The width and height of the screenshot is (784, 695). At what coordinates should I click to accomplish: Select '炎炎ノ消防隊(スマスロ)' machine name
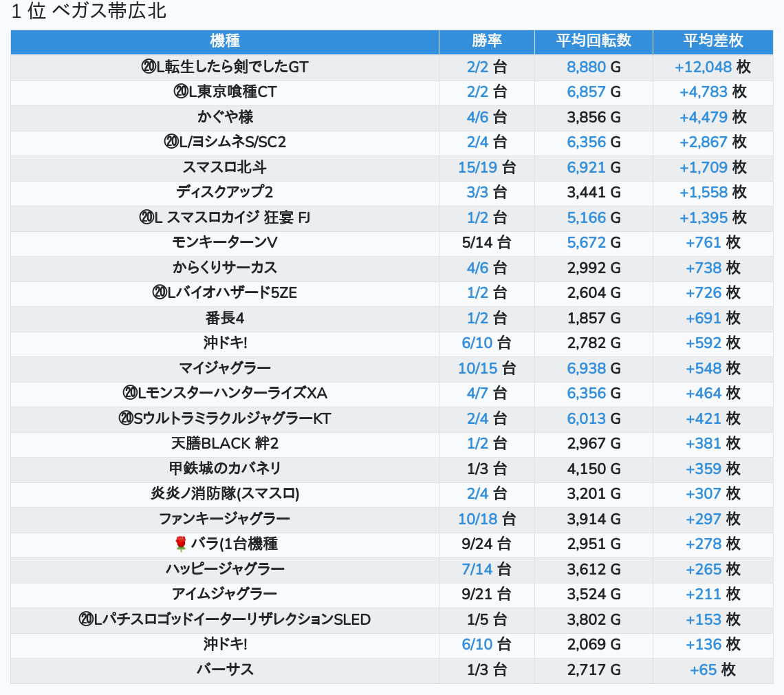point(224,494)
